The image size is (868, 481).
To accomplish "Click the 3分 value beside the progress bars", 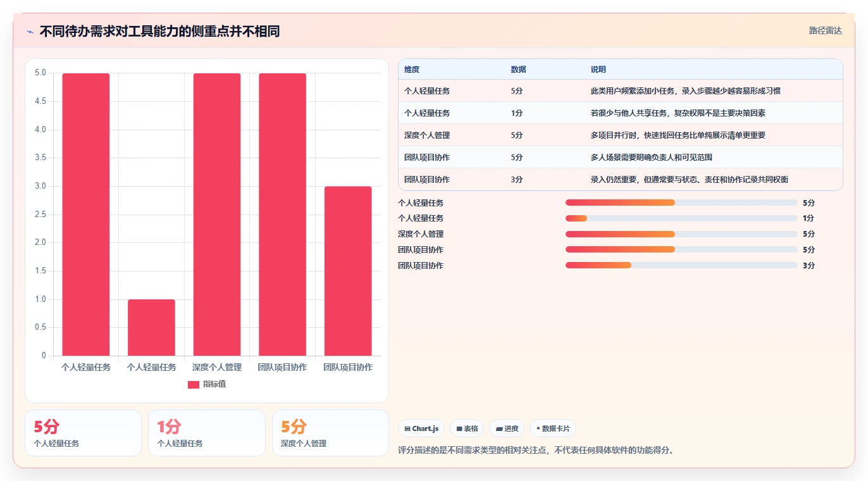I will tap(809, 266).
